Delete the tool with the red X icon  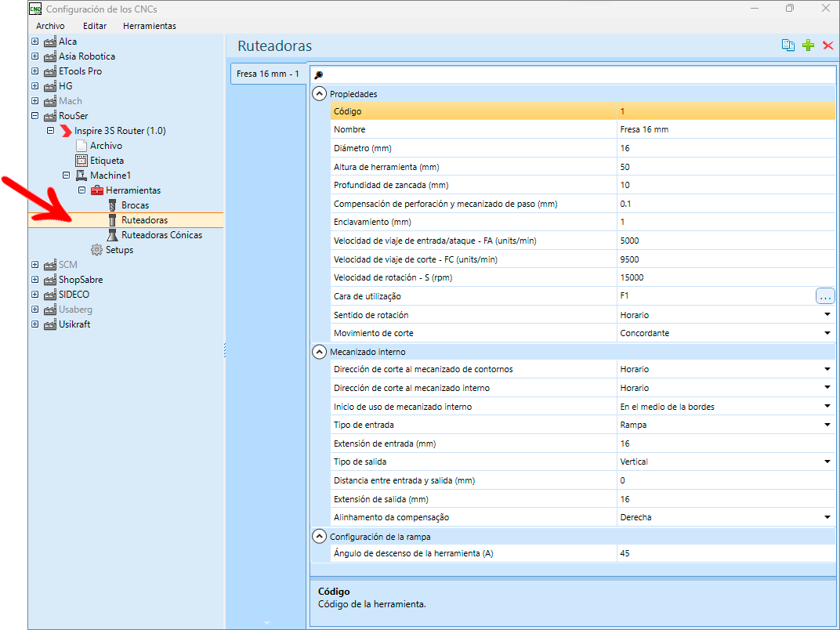pyautogui.click(x=828, y=45)
